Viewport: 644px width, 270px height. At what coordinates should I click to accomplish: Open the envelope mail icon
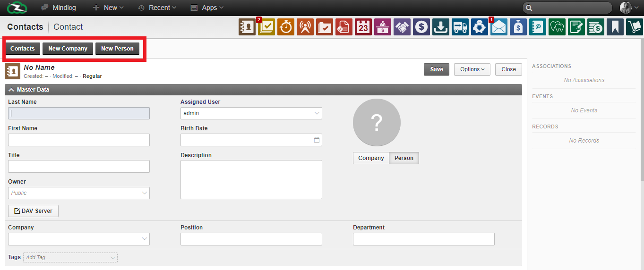[x=499, y=27]
